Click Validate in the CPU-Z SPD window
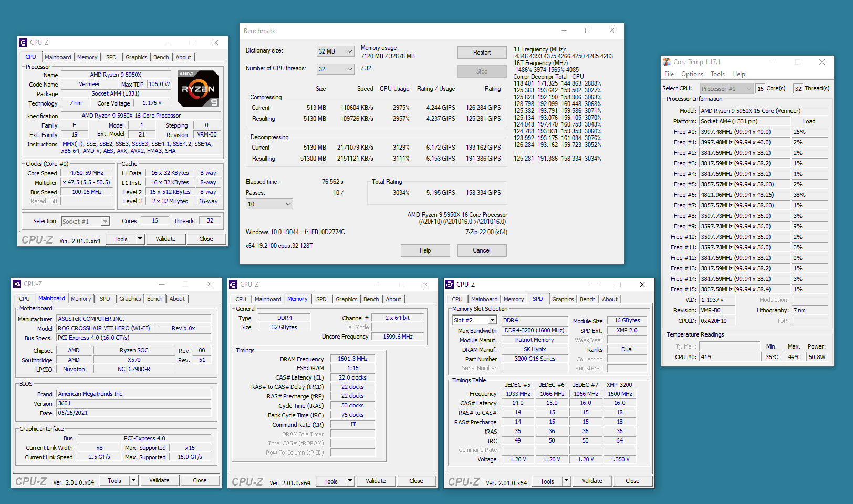The width and height of the screenshot is (853, 504). coord(592,481)
